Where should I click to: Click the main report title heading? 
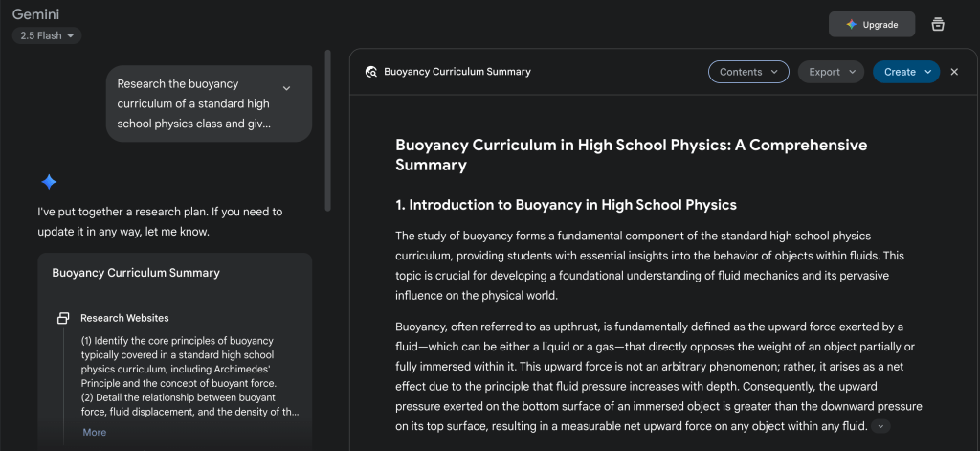click(x=631, y=154)
